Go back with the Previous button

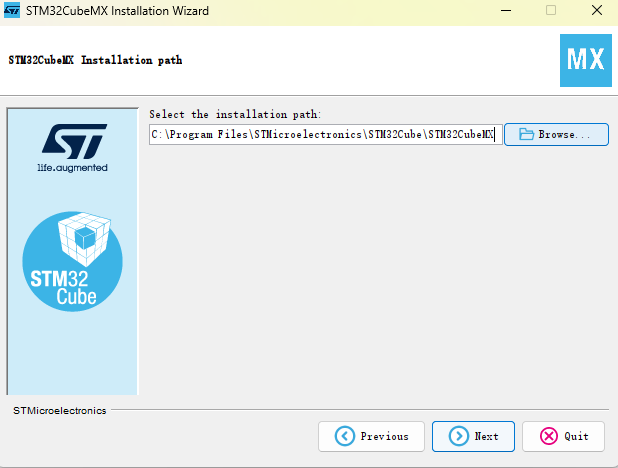[371, 436]
